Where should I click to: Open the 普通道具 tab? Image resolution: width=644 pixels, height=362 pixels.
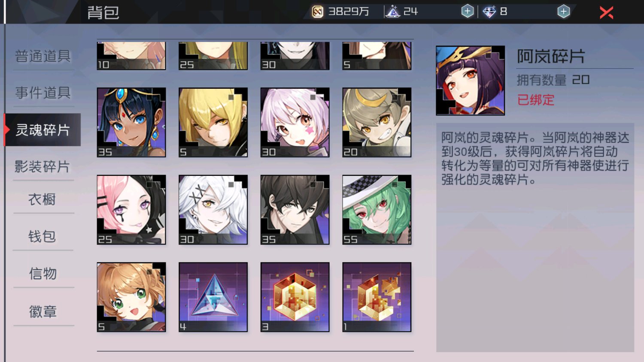(43, 56)
